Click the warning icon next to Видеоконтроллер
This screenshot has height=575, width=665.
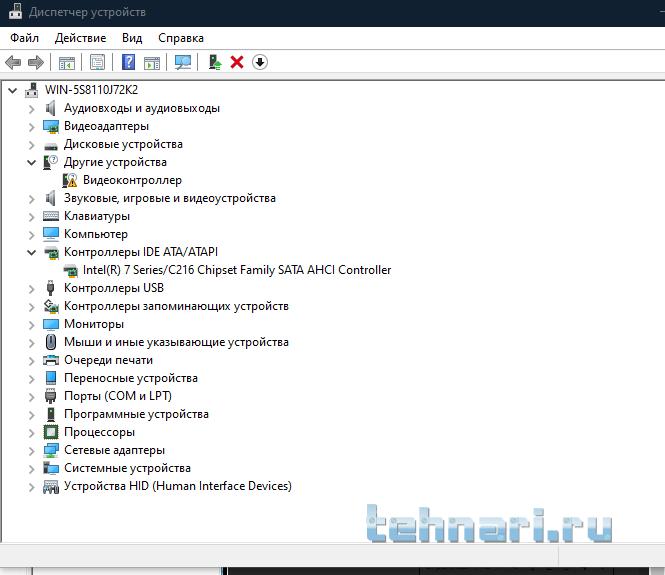(70, 180)
